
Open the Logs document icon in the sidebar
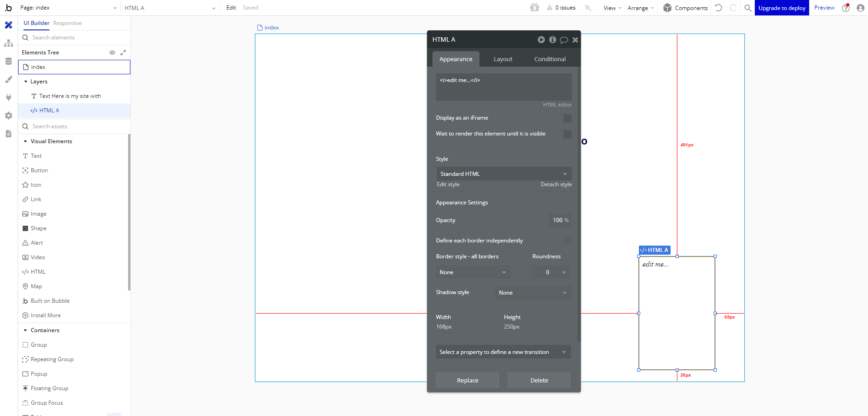[x=9, y=134]
